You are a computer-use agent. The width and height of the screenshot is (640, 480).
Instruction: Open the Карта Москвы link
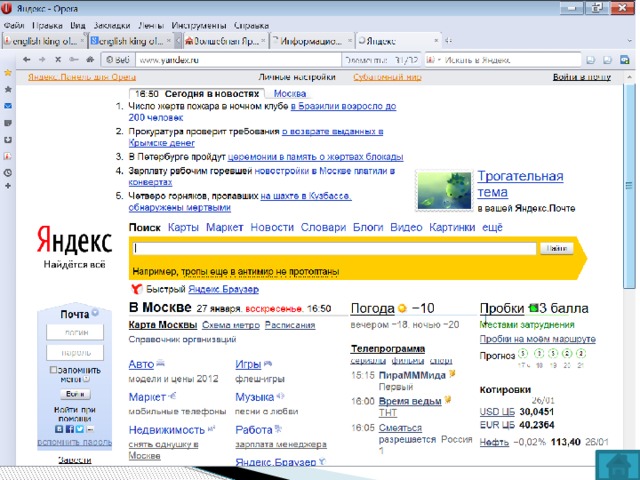click(x=162, y=326)
